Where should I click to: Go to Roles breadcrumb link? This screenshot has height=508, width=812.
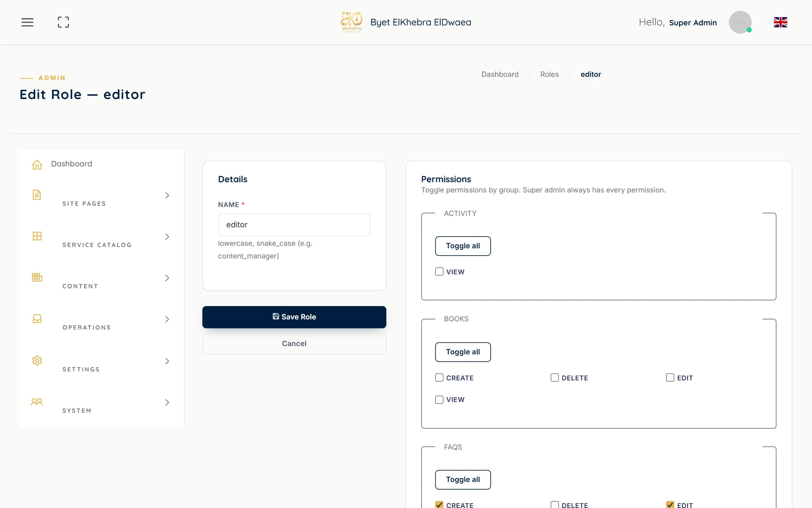click(x=549, y=74)
